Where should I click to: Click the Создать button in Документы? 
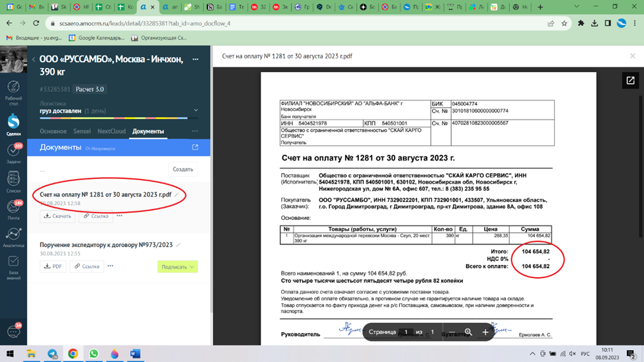tap(182, 170)
